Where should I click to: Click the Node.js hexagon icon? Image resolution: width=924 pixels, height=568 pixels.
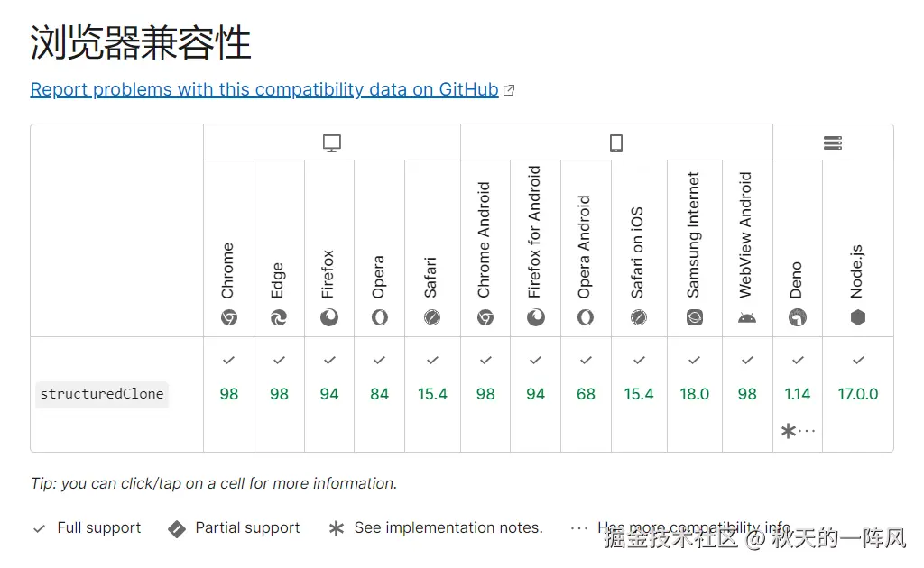(x=858, y=317)
